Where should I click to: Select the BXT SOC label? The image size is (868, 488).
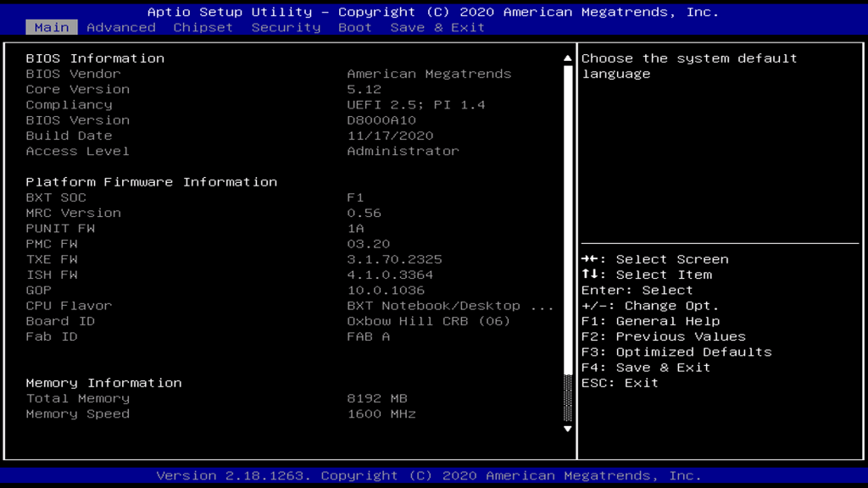point(56,197)
